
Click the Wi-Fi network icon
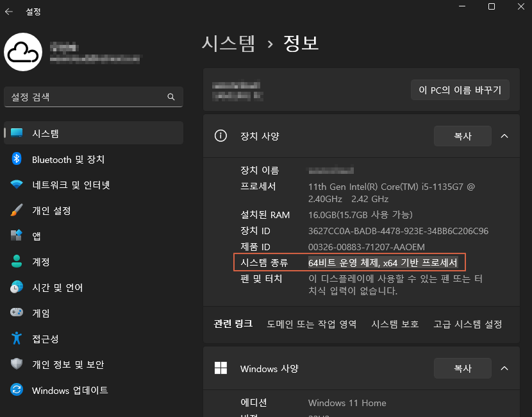(17, 184)
